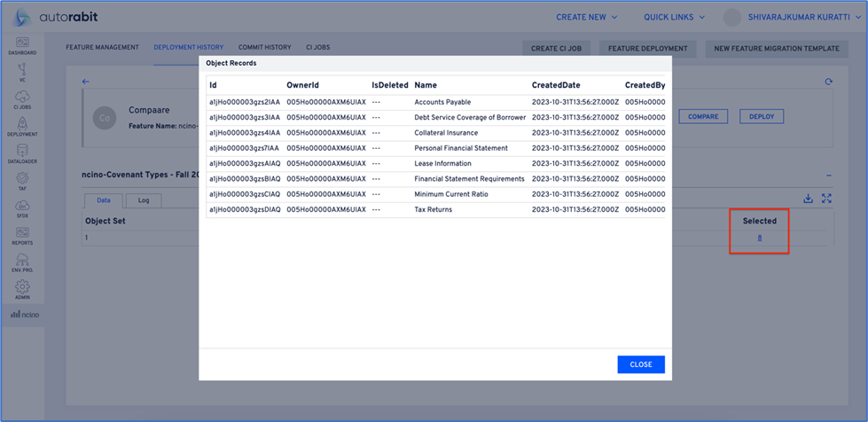
Task: Collapse the ncino-Covenant Types section
Action: click(x=829, y=176)
